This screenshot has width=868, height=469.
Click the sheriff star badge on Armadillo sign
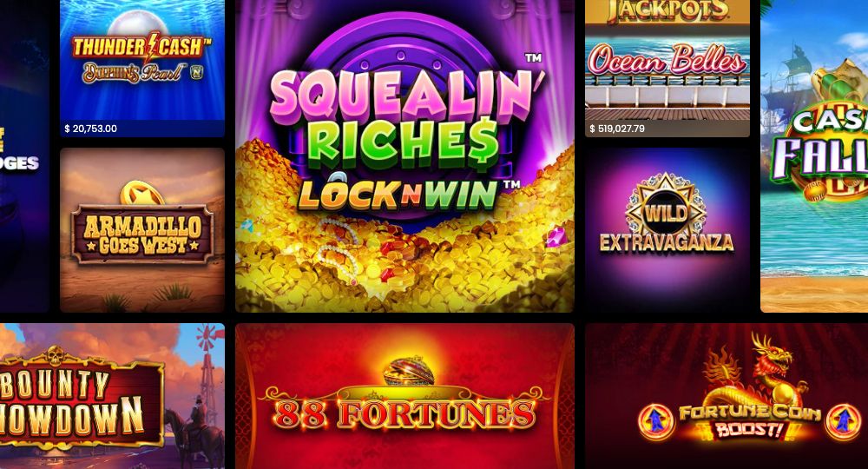click(x=142, y=194)
